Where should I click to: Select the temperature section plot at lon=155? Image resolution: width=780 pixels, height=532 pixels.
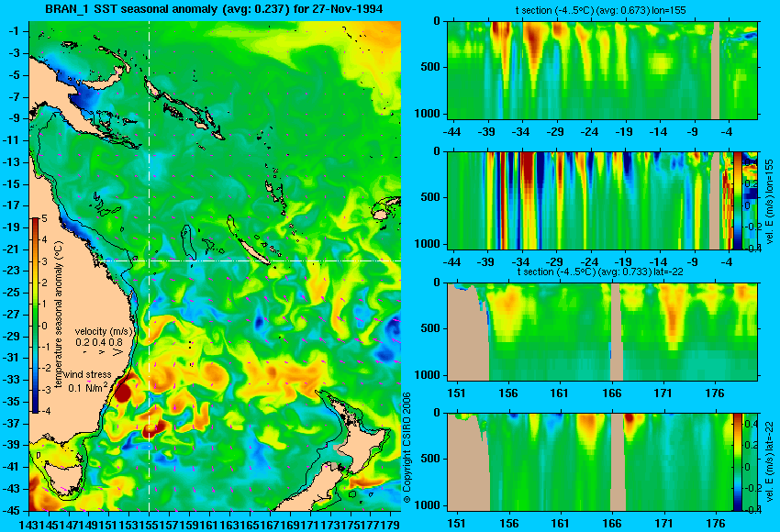[602, 70]
